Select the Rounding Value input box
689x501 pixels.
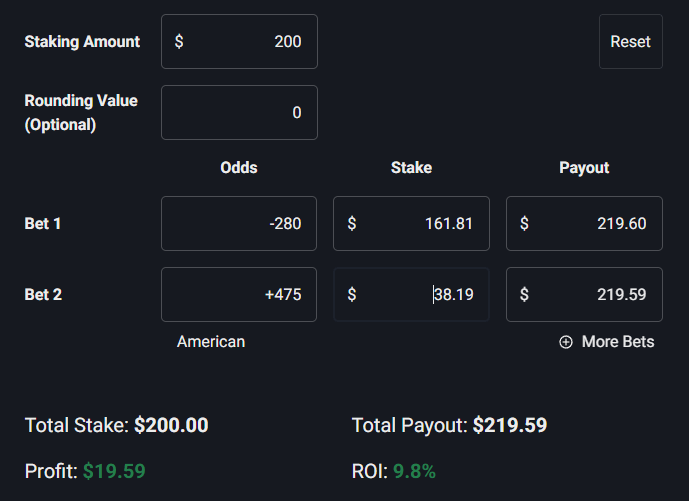[x=239, y=113]
